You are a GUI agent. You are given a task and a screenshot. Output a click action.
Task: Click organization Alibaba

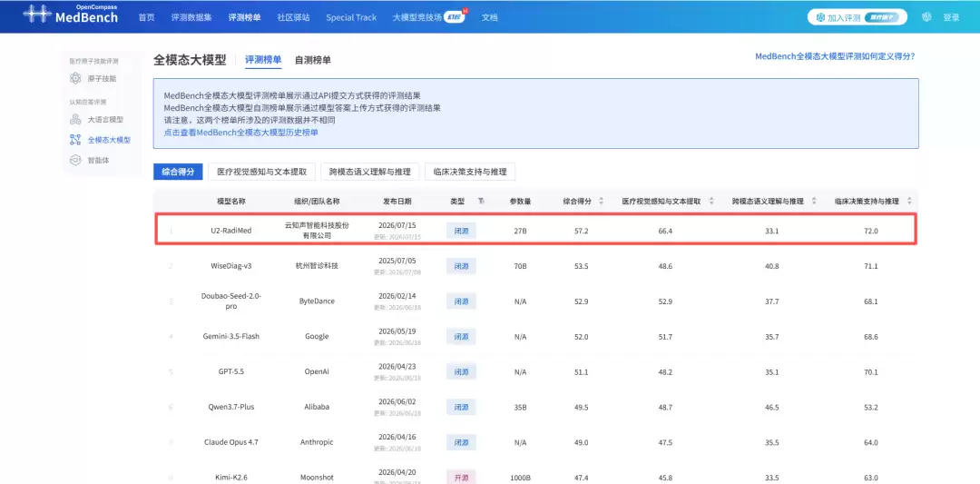point(317,407)
